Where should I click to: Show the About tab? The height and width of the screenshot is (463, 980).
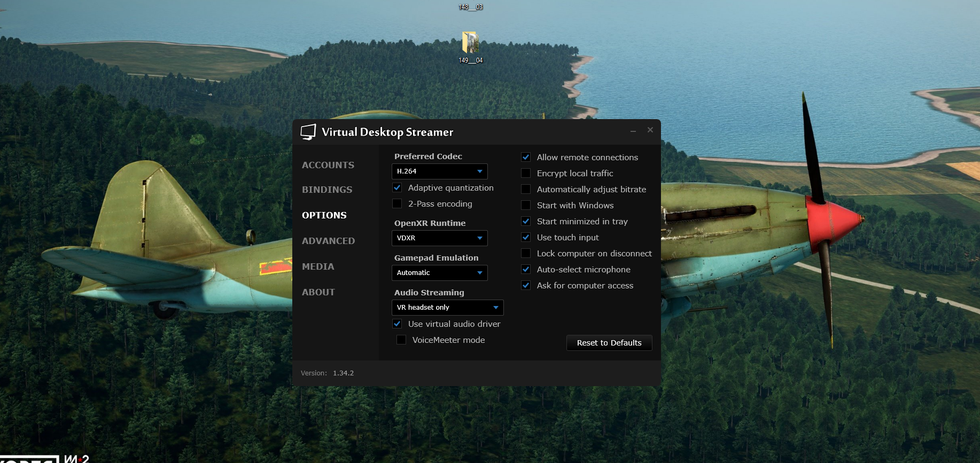pyautogui.click(x=318, y=292)
